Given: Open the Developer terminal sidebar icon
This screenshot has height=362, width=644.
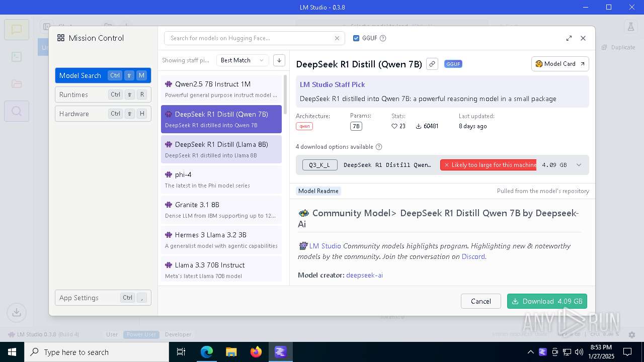Looking at the screenshot, I should point(17,57).
